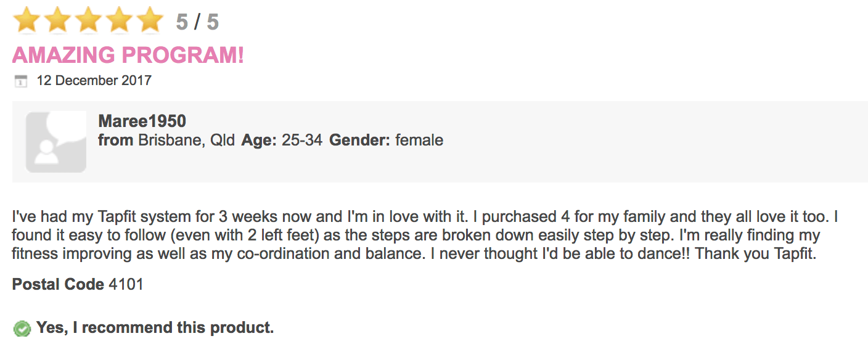Click the first gold rating star
The width and height of the screenshot is (868, 344).
[27, 20]
